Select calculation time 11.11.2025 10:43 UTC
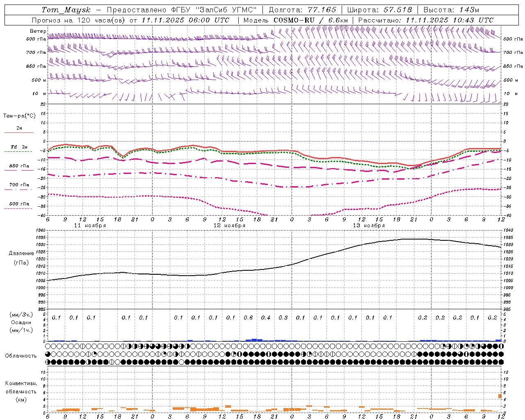 click(x=450, y=20)
